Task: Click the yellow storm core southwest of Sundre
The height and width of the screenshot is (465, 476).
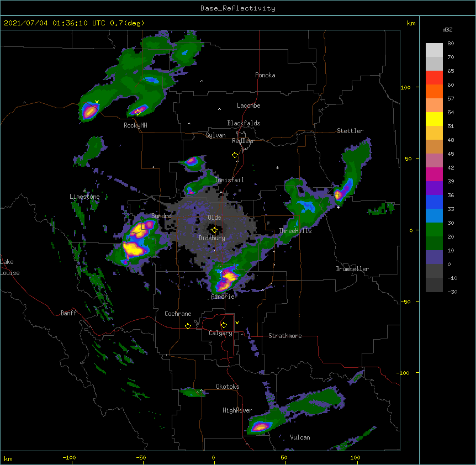Action: click(134, 249)
